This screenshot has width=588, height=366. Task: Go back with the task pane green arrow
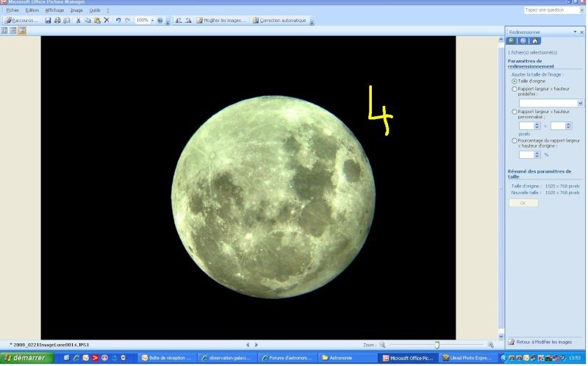(512, 41)
